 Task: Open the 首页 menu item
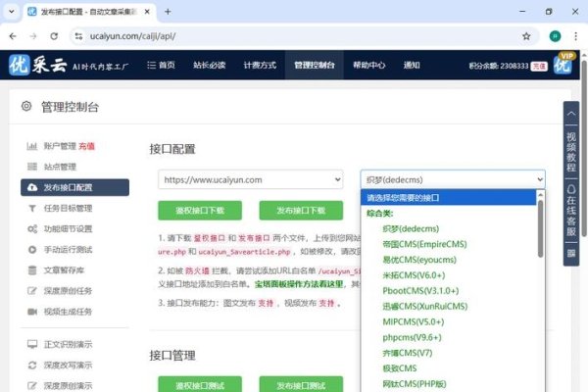[162, 66]
